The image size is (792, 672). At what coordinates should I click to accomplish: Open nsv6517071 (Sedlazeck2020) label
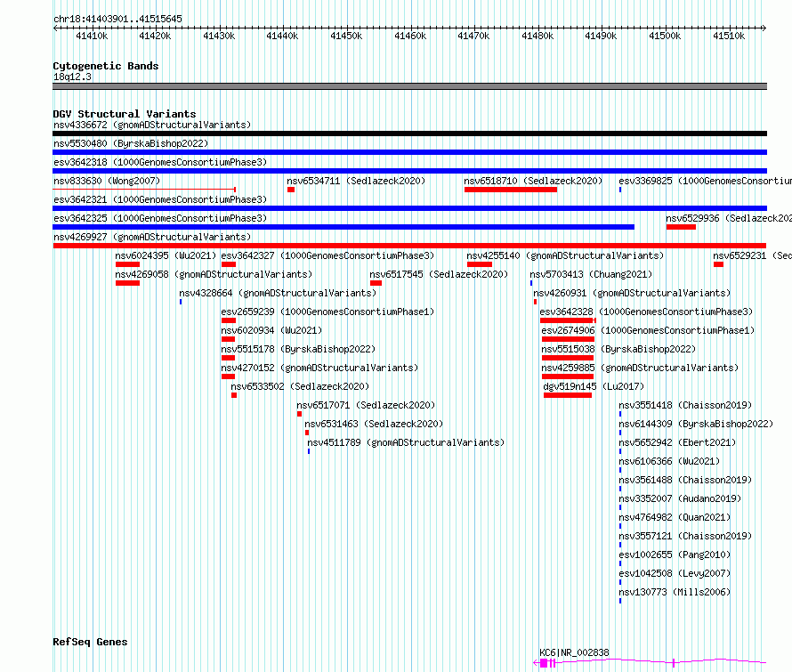pos(366,405)
